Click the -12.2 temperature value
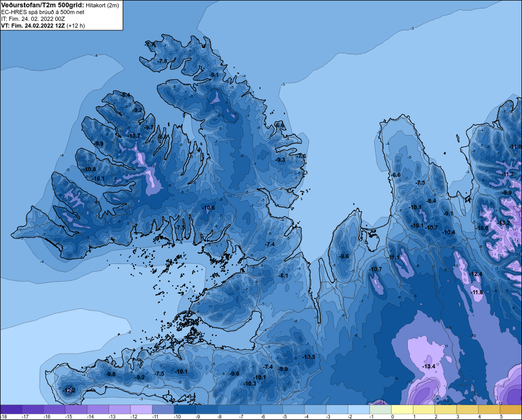522x420 pixels. [69, 390]
